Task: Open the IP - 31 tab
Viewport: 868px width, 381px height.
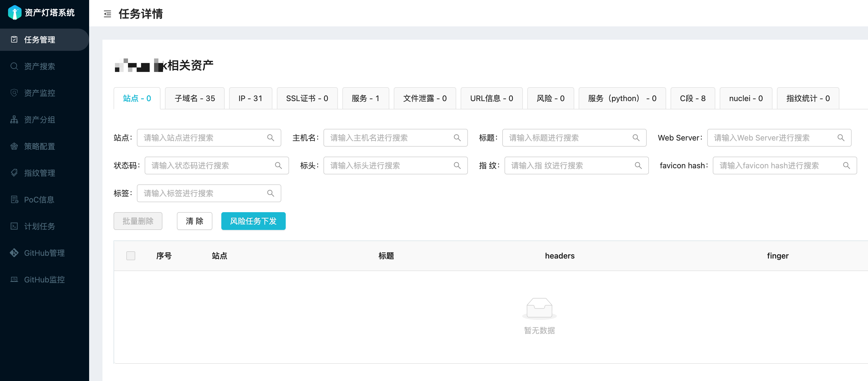Action: coord(250,98)
